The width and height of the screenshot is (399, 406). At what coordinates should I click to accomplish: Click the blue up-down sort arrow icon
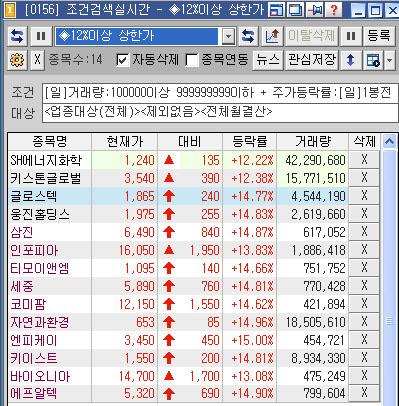tap(351, 60)
